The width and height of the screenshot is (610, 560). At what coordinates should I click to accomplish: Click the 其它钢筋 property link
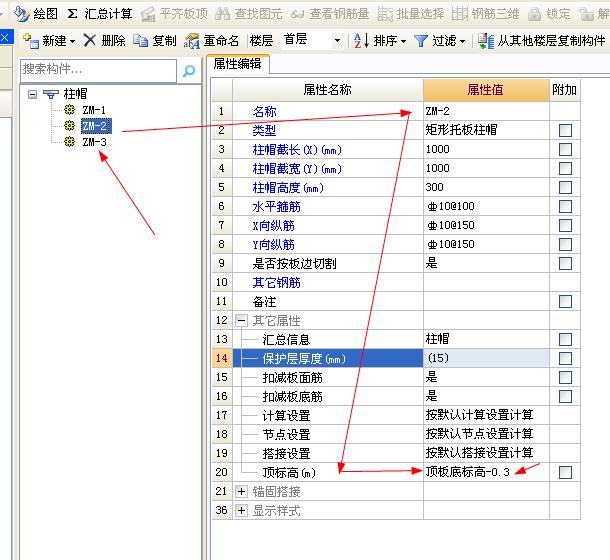tap(276, 283)
